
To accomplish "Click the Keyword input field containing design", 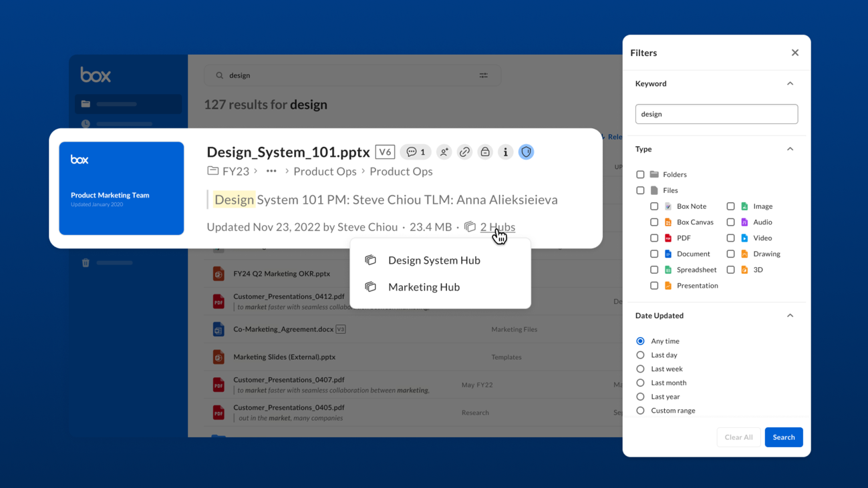I will coord(716,114).
